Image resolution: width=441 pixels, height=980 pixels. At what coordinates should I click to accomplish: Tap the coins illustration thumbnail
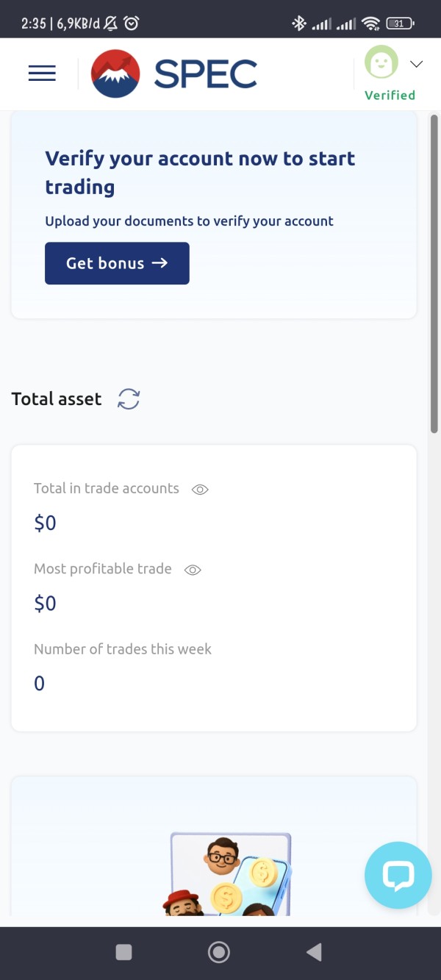[x=229, y=875]
